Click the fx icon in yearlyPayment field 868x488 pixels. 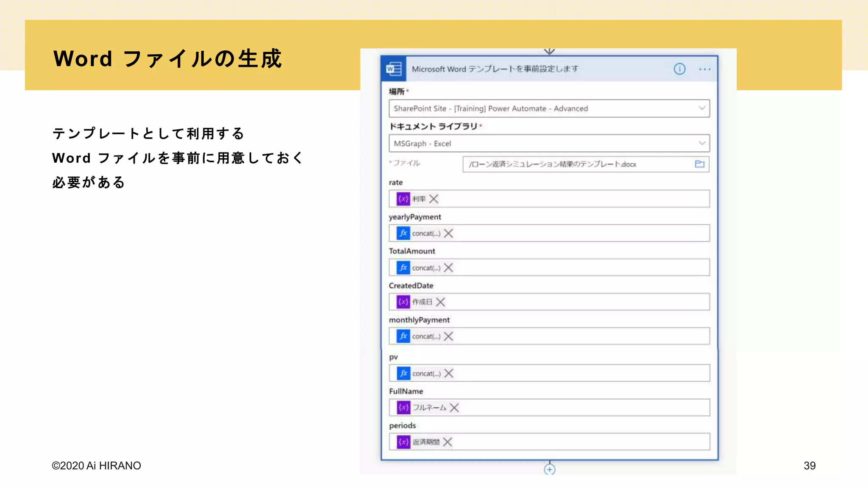click(x=403, y=233)
